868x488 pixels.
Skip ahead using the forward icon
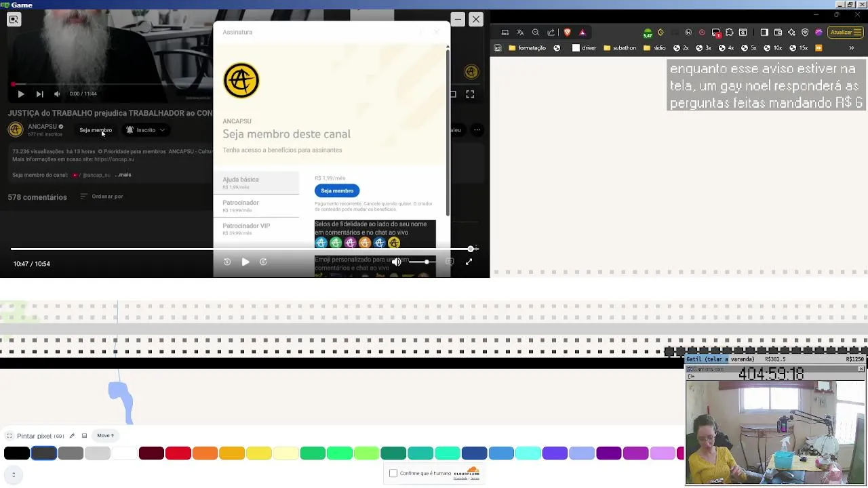(x=263, y=262)
